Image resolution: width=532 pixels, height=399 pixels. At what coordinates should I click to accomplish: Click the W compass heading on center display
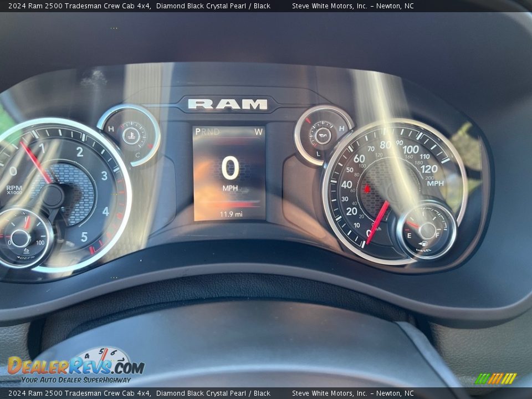[x=259, y=132]
